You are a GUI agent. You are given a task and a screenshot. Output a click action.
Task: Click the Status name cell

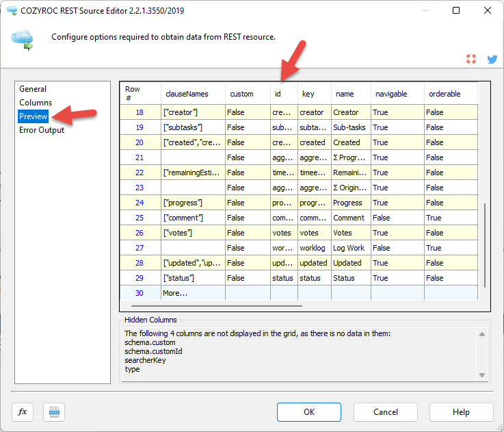click(351, 278)
